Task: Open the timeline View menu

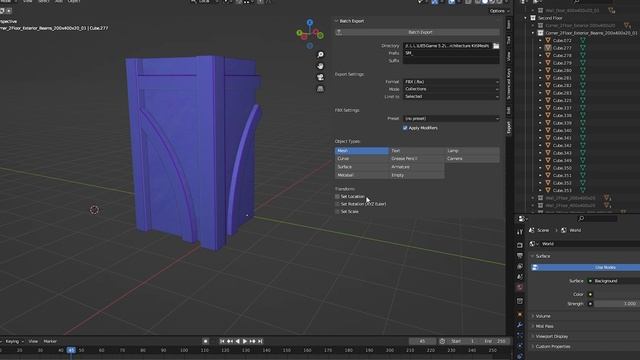Action: tap(33, 341)
